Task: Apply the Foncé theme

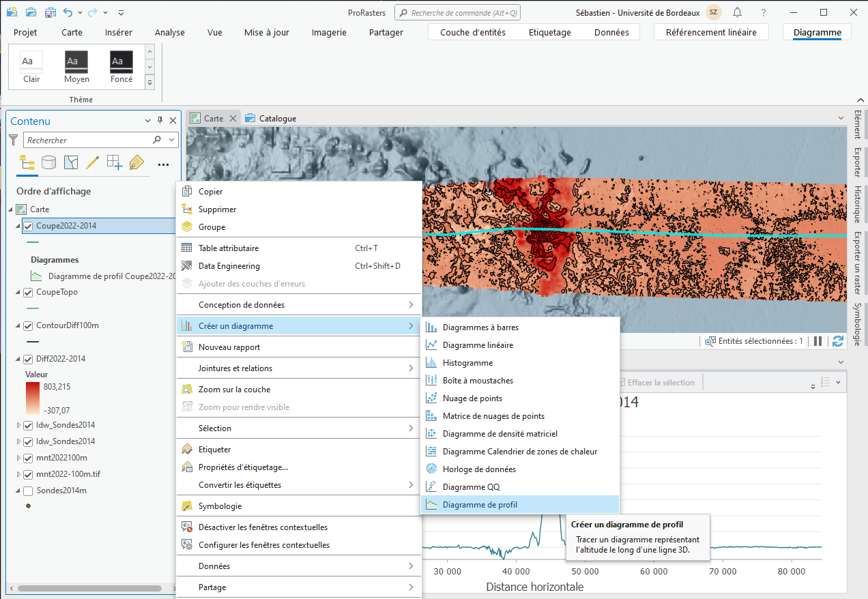Action: click(x=121, y=67)
